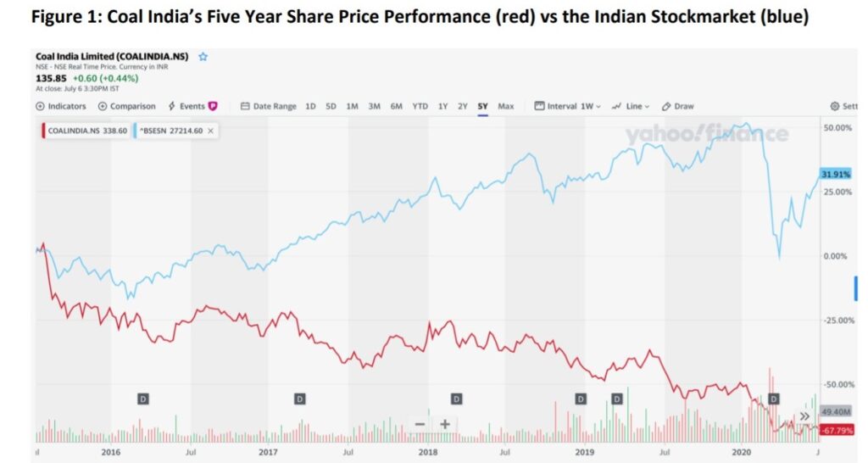Add a Comparison symbol

(127, 106)
